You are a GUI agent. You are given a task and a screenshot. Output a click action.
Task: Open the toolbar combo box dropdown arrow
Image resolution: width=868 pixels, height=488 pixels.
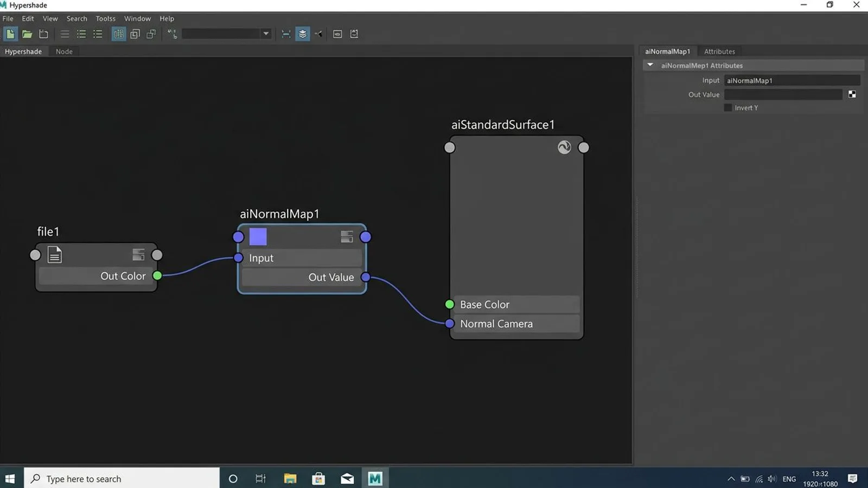(266, 34)
